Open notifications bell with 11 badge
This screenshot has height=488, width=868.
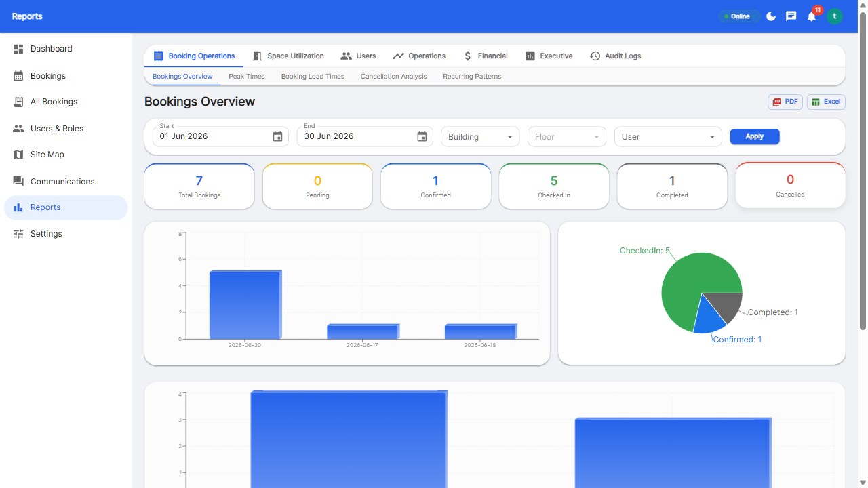812,16
